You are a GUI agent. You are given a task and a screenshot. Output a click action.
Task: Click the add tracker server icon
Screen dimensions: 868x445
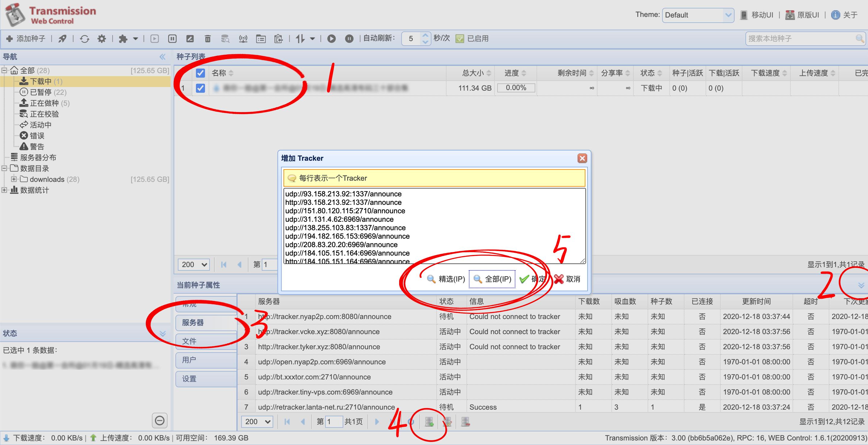tap(429, 422)
